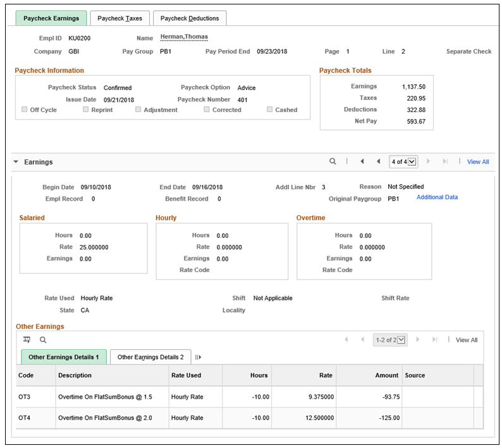Open the Additional Data link
This screenshot has width=502, height=448.
coord(437,197)
